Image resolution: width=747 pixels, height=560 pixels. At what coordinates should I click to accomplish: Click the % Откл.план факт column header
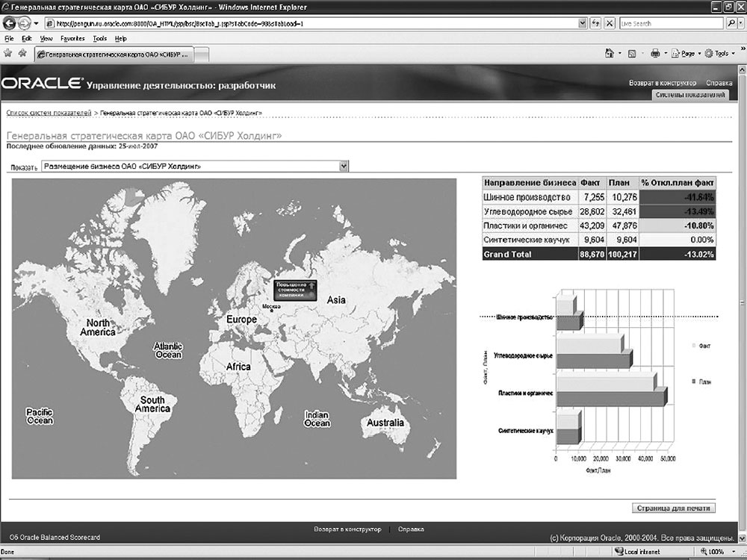pyautogui.click(x=678, y=183)
